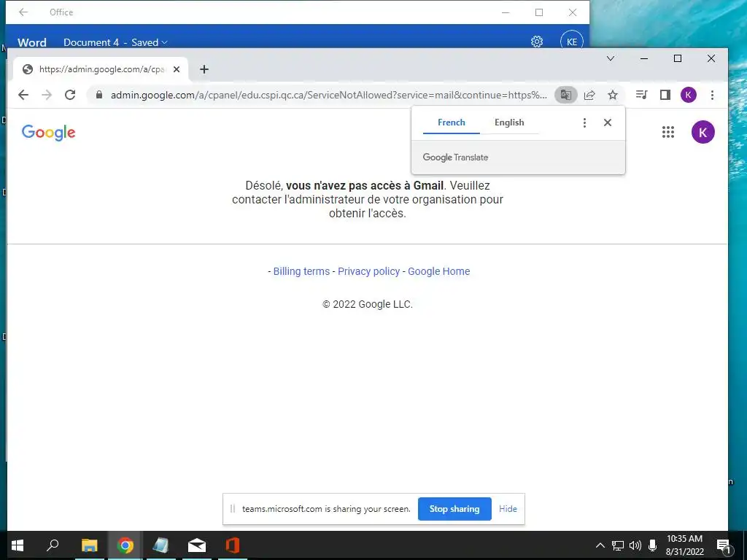Hide the screen sharing notification bar
The width and height of the screenshot is (747, 560).
508,508
